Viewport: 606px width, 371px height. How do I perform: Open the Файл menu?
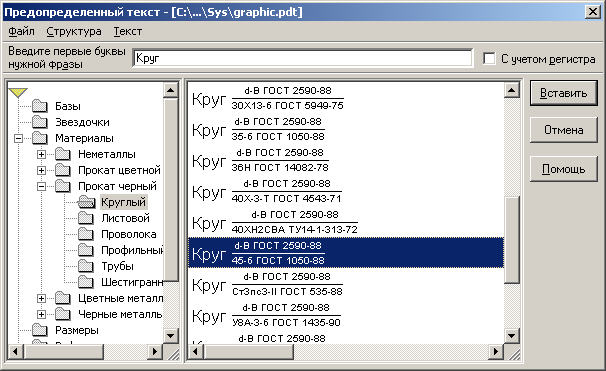click(21, 31)
